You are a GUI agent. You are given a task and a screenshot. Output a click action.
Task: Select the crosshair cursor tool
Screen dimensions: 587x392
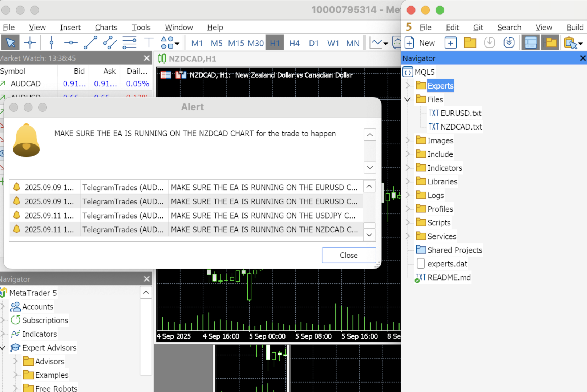coord(30,43)
